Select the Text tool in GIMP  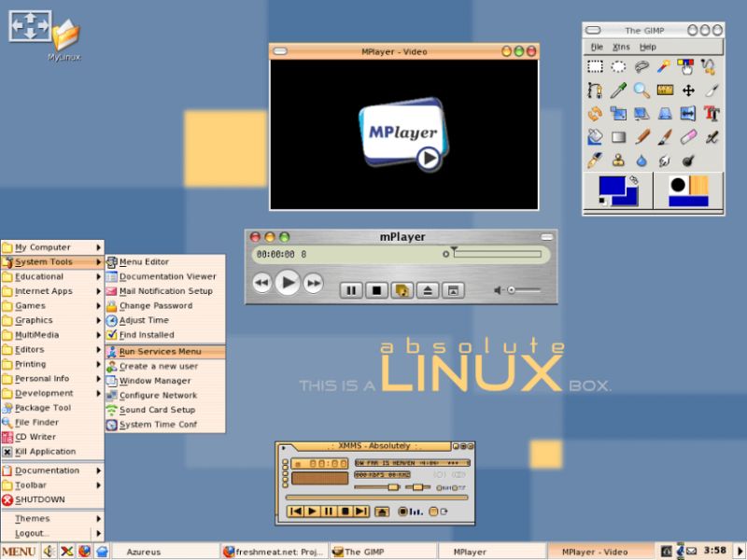[x=711, y=114]
